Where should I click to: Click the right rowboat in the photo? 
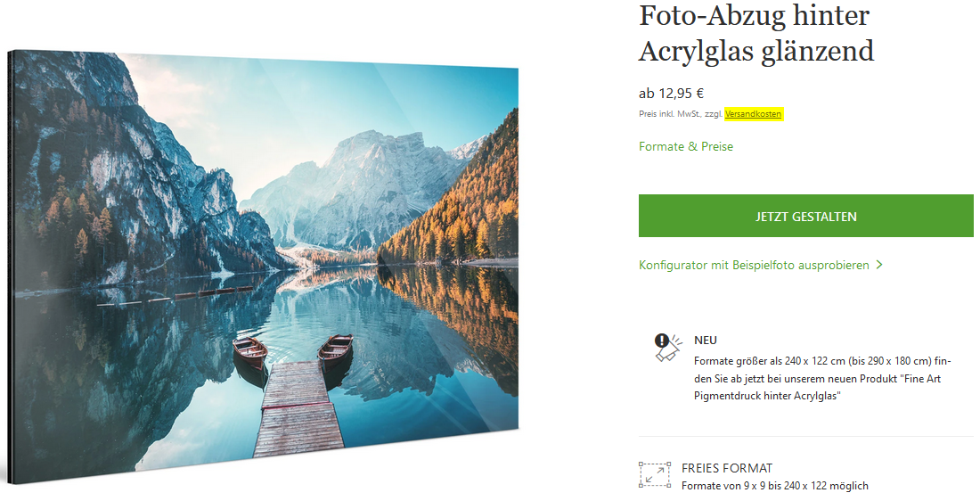[335, 349]
